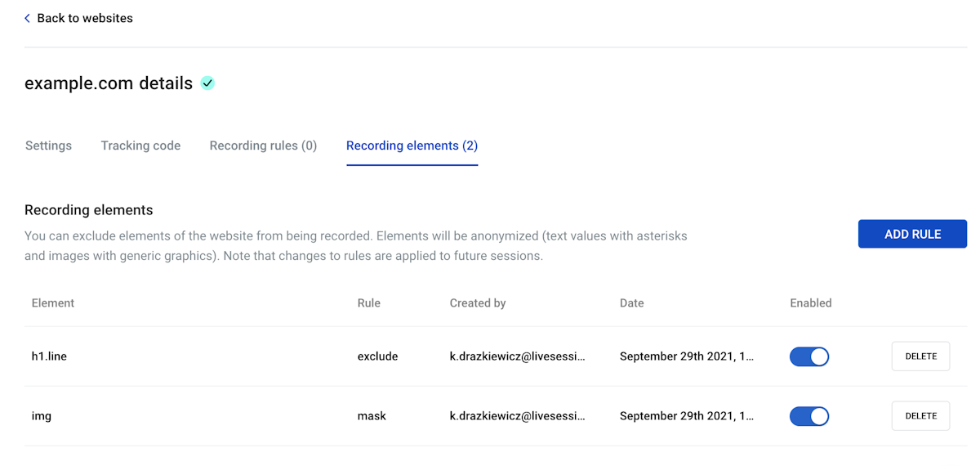
Task: Click the Element column header
Action: (53, 303)
